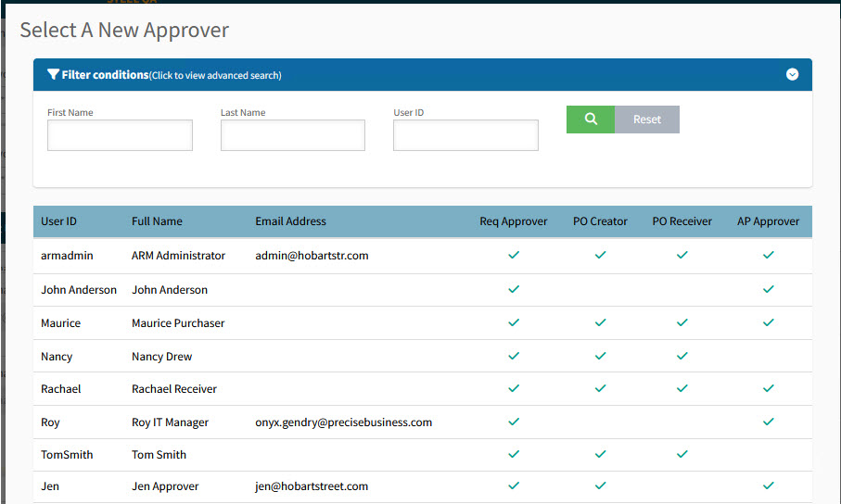Click Roy's AP Approver checkmark
Screen dimensions: 841x504
[768, 422]
